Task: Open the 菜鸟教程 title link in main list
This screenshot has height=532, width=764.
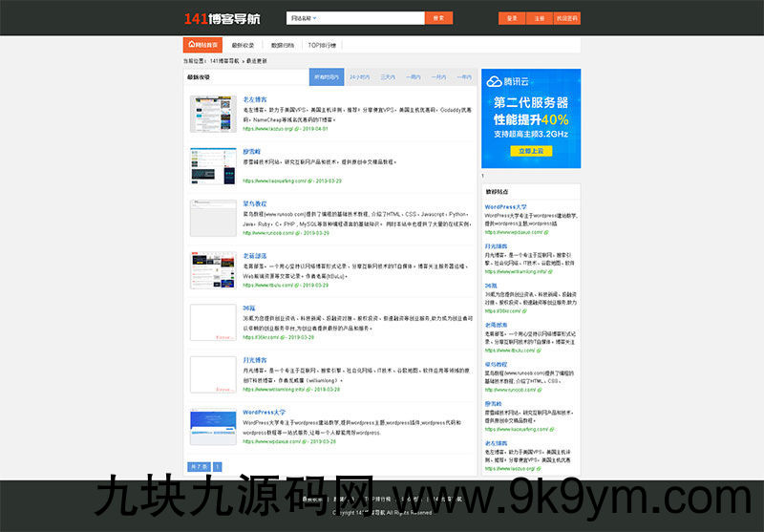Action: [255, 203]
